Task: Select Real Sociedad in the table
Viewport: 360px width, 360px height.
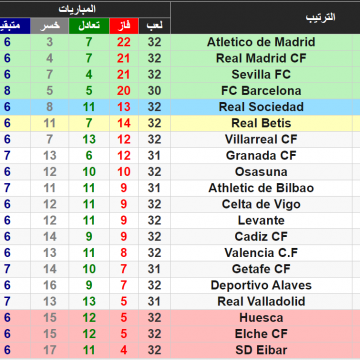Action: coord(261,107)
